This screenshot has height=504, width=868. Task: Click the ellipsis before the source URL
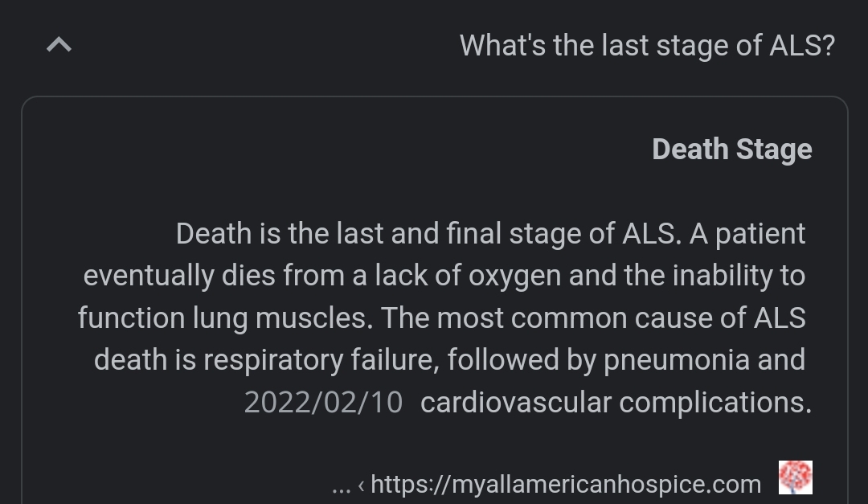(x=341, y=486)
